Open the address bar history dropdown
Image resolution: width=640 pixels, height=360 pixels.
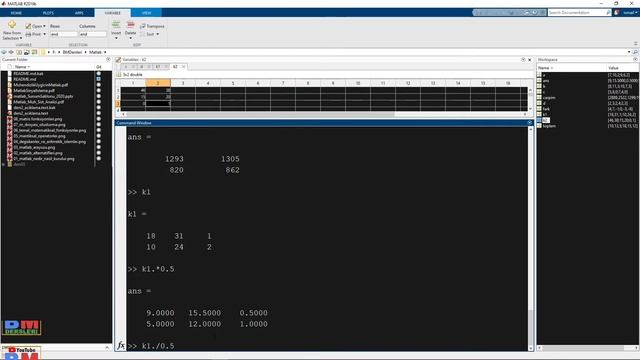[x=629, y=52]
